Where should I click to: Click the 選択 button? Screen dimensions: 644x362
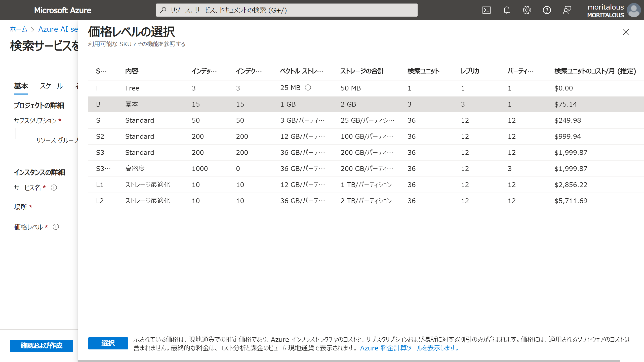pyautogui.click(x=108, y=343)
